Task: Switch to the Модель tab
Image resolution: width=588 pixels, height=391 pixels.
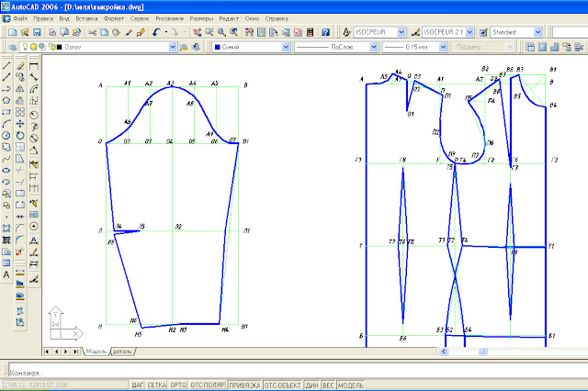Action: pyautogui.click(x=96, y=352)
